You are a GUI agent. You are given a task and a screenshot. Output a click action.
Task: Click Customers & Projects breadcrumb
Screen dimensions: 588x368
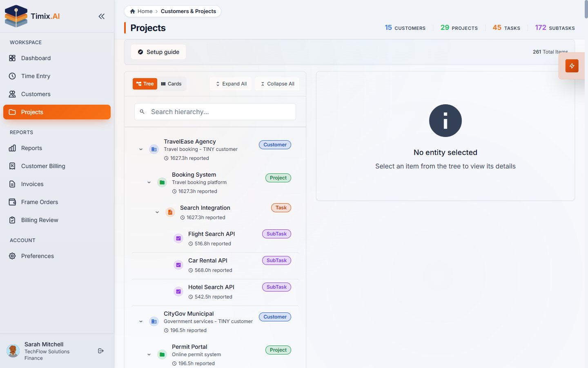pos(188,11)
